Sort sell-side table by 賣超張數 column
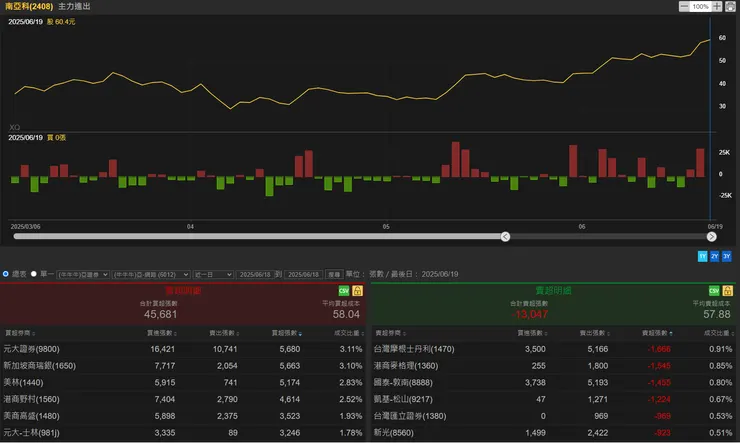This screenshot has width=740, height=443. pyautogui.click(x=657, y=332)
